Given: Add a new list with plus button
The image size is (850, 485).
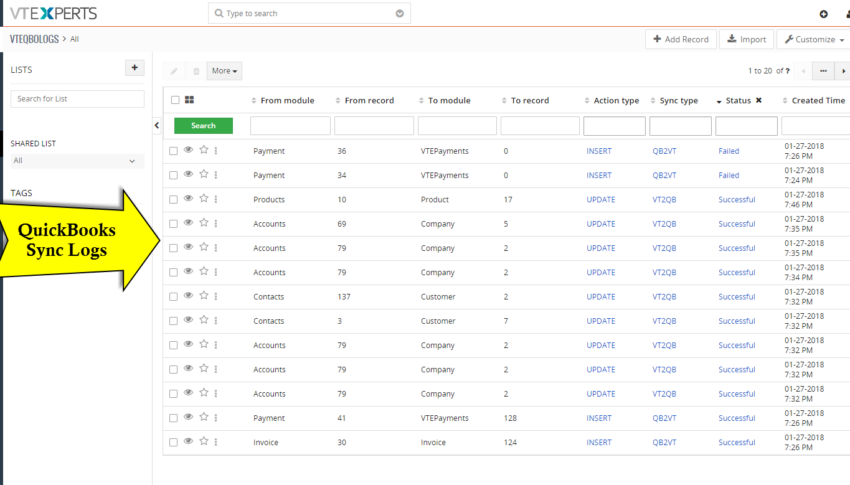Looking at the screenshot, I should tap(134, 68).
